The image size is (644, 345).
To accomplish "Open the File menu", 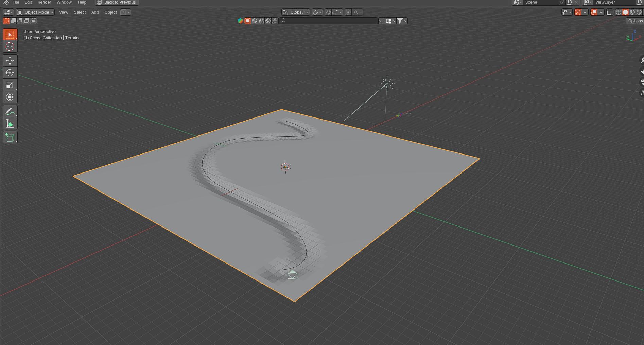I will pyautogui.click(x=16, y=2).
